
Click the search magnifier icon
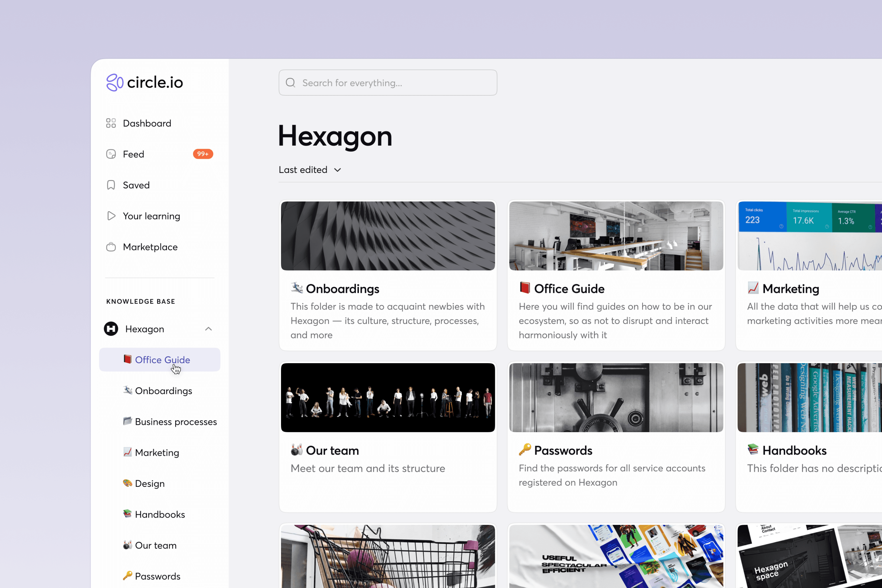(291, 82)
